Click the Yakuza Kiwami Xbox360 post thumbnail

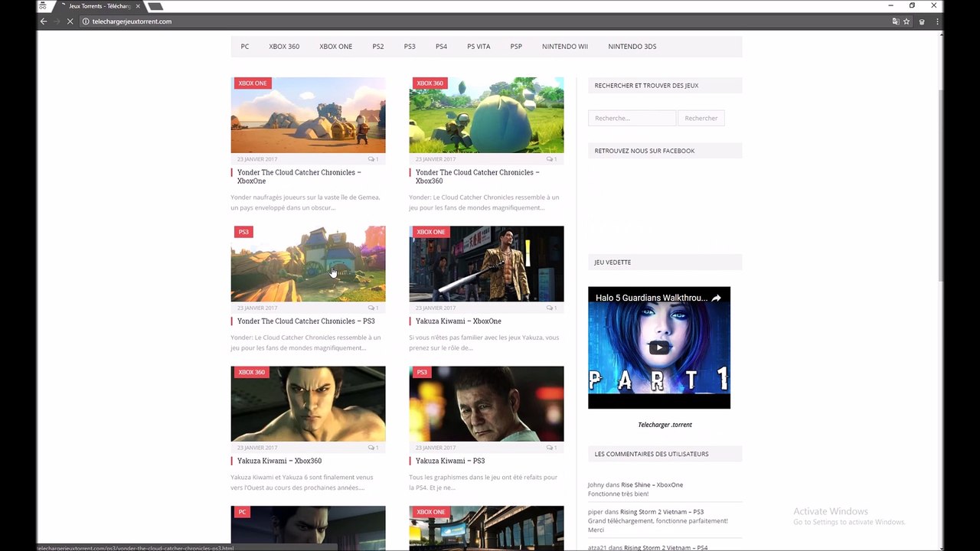[308, 404]
